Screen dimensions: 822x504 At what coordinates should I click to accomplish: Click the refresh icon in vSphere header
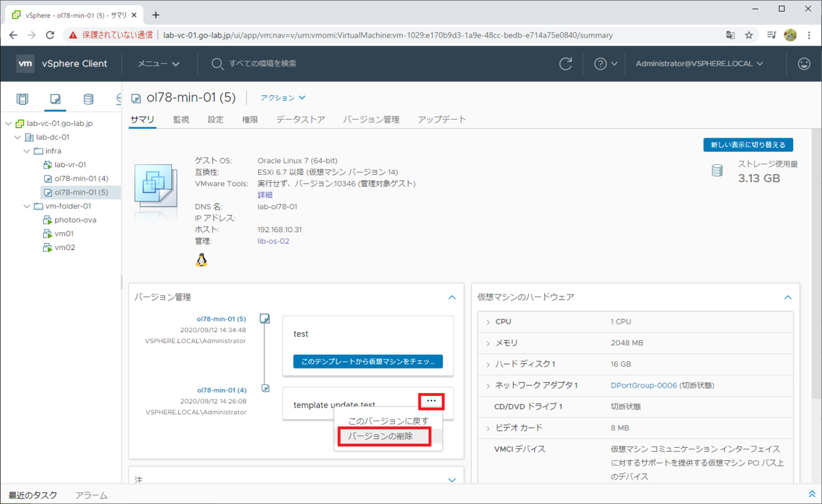[566, 64]
